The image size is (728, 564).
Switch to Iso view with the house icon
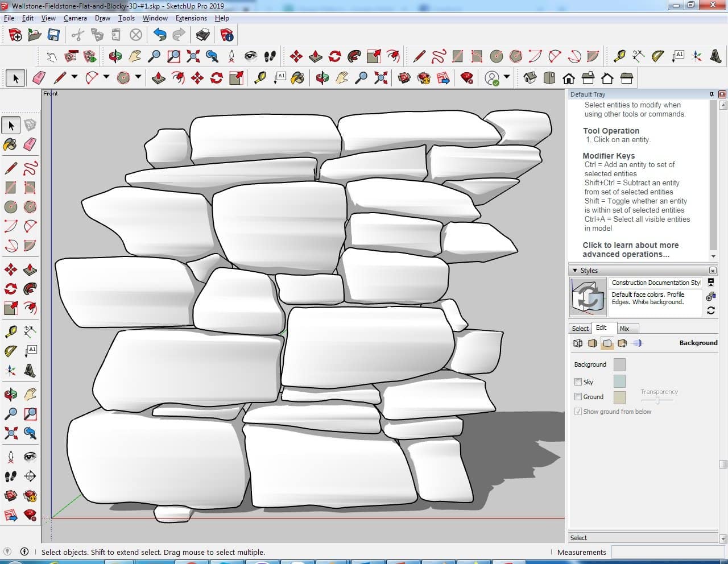tap(530, 78)
